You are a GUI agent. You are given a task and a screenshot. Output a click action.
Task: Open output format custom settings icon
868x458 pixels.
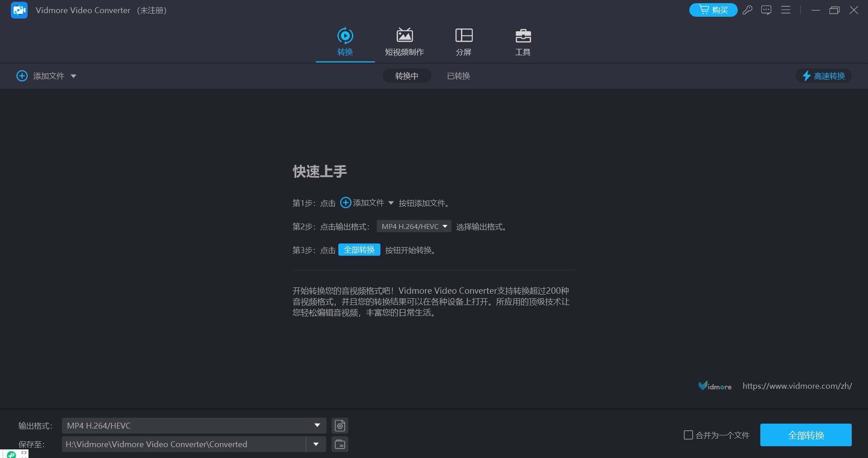(340, 425)
